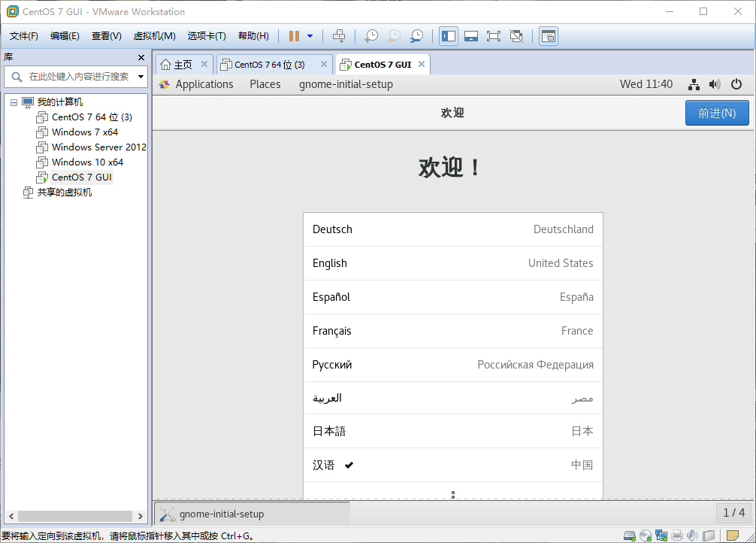The height and width of the screenshot is (543, 756).
Task: Select the checked 汉语 language row
Action: click(x=452, y=465)
